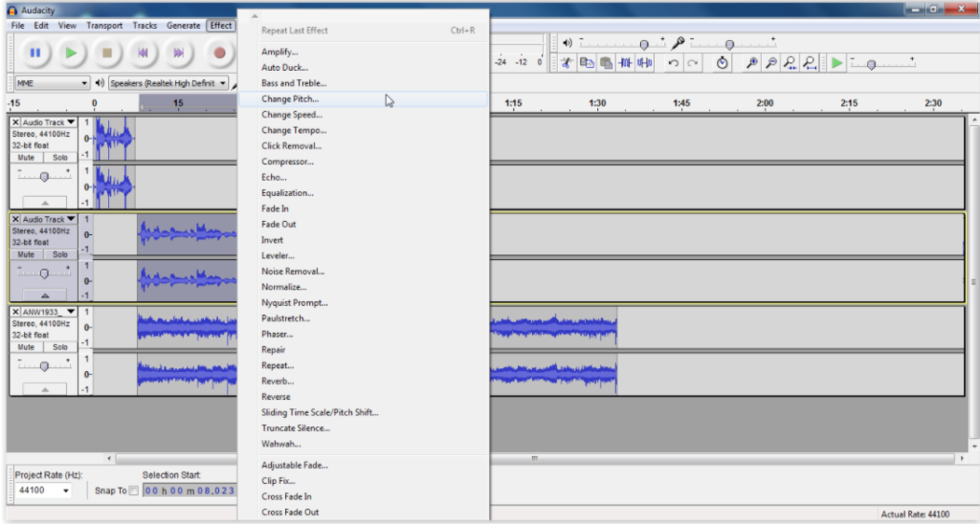This screenshot has height=524, width=980.
Task: Pause playback with the Pause button
Action: click(35, 54)
